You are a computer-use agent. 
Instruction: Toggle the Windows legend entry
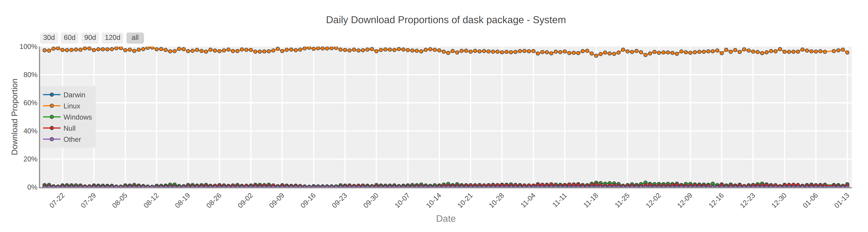point(78,117)
